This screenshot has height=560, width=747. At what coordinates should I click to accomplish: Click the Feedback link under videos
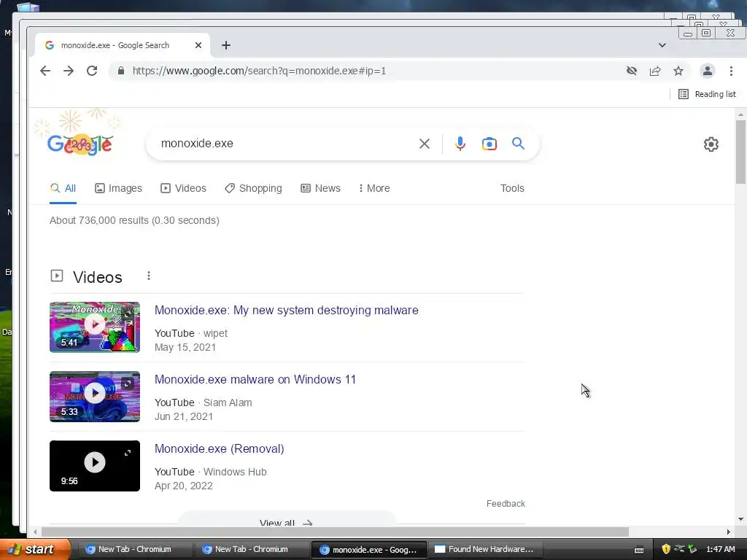(506, 503)
